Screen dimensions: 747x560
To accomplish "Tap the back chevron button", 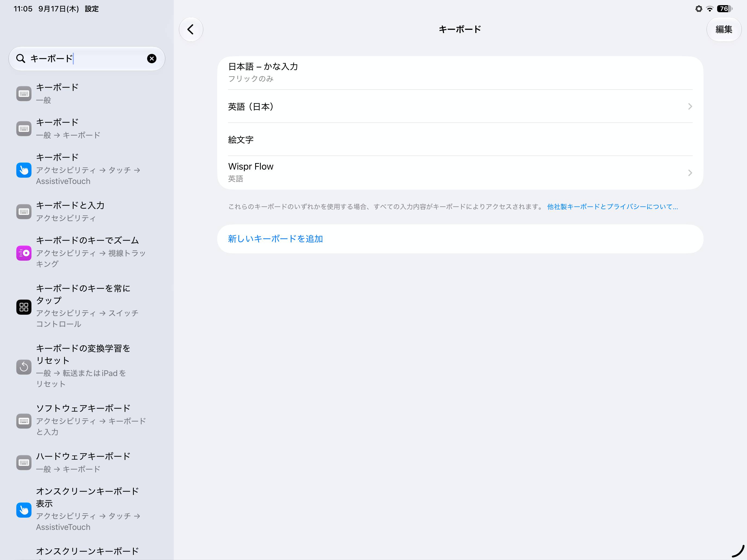I will pyautogui.click(x=191, y=29).
